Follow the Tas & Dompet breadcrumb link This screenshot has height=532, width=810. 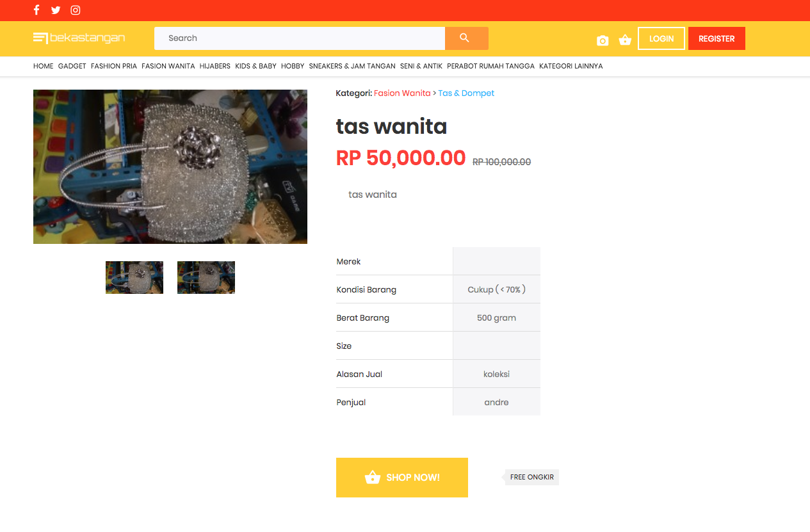[466, 93]
